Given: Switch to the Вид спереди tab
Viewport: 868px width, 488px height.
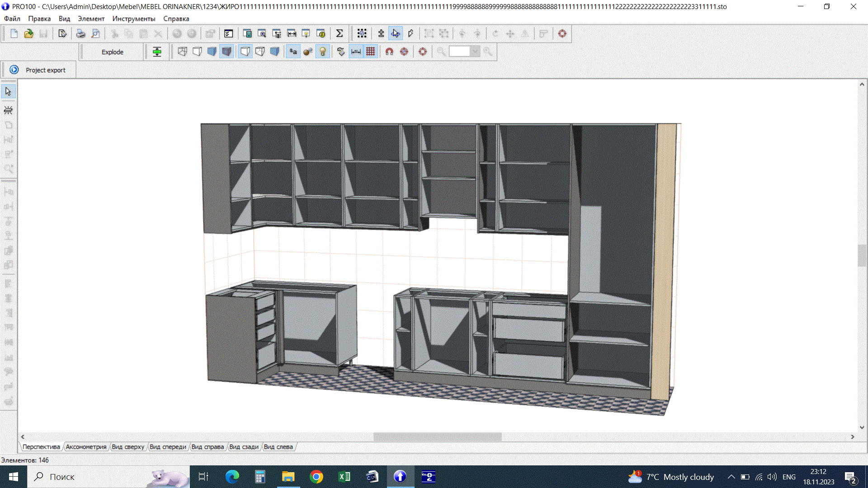Looking at the screenshot, I should pyautogui.click(x=168, y=447).
